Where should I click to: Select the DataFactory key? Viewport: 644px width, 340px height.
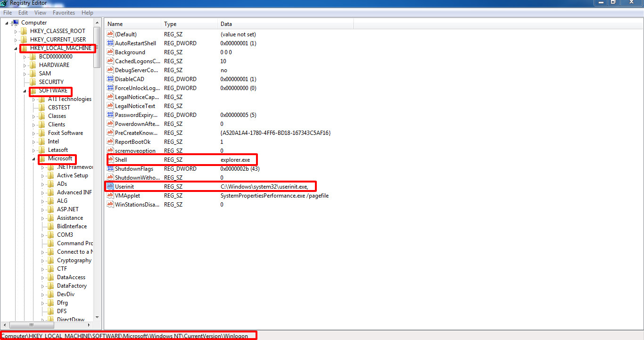coord(72,286)
